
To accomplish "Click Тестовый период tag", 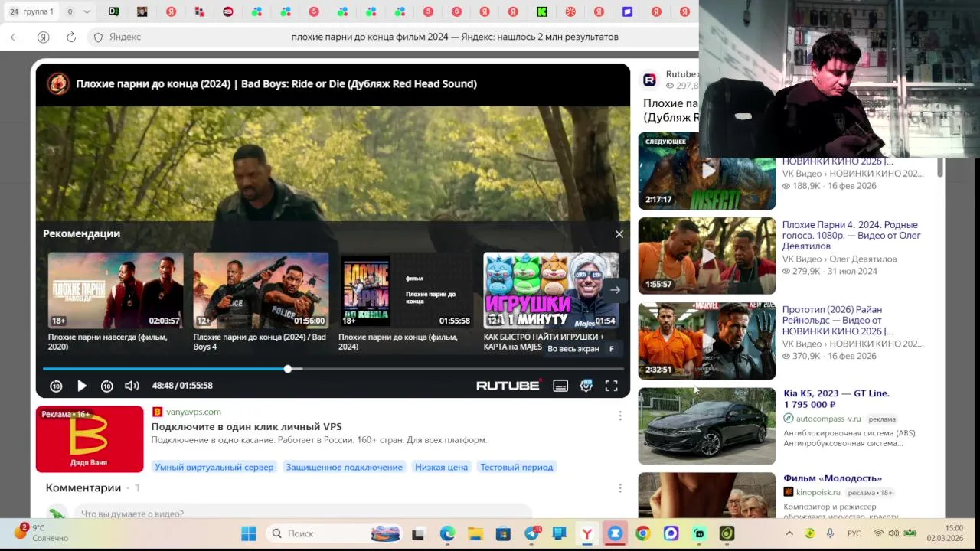I will click(x=517, y=467).
